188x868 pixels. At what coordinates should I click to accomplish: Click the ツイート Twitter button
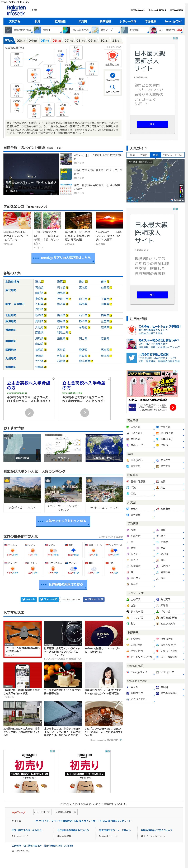[x=28, y=599]
